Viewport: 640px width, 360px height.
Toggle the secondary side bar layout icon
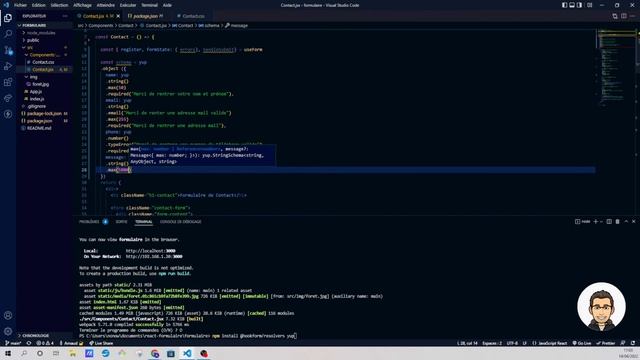[579, 5]
